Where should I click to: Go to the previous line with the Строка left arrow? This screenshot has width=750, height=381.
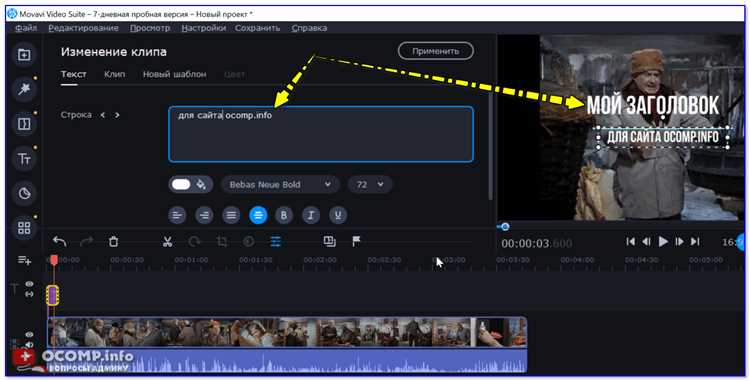tap(102, 115)
